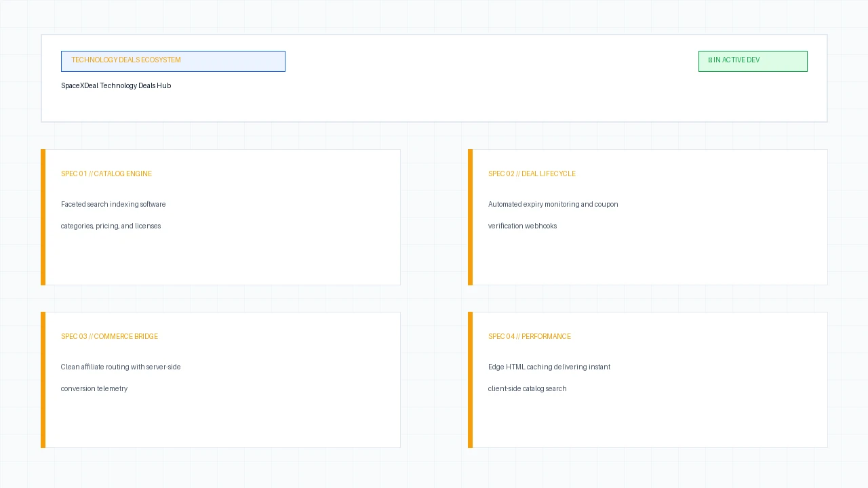
Task: Click the text "conversion telemetry"
Action: [x=94, y=389]
